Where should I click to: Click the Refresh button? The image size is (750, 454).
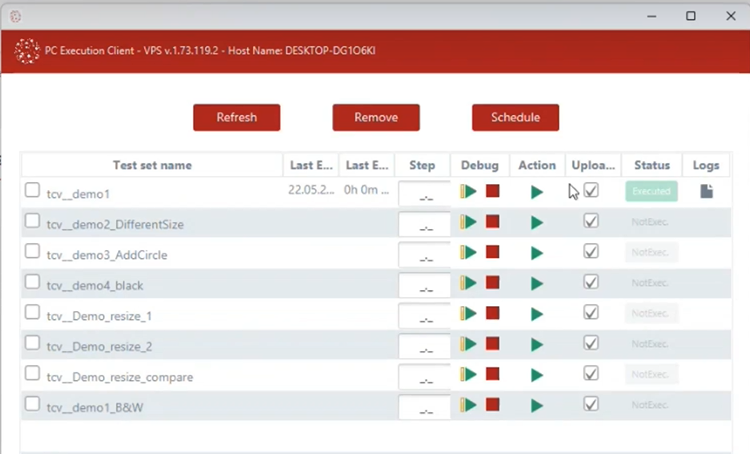point(236,117)
